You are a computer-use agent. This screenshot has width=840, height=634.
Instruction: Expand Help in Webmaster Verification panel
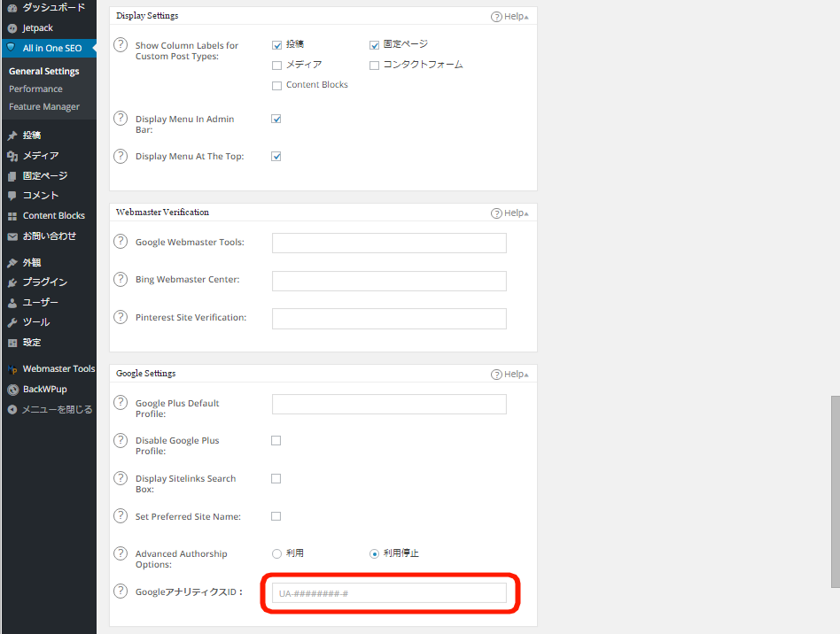(509, 213)
